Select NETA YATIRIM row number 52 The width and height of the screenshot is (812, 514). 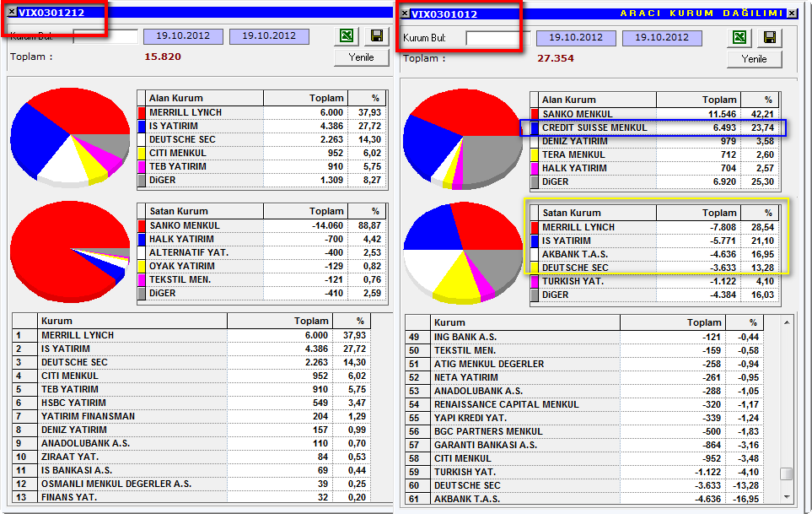pyautogui.click(x=584, y=377)
